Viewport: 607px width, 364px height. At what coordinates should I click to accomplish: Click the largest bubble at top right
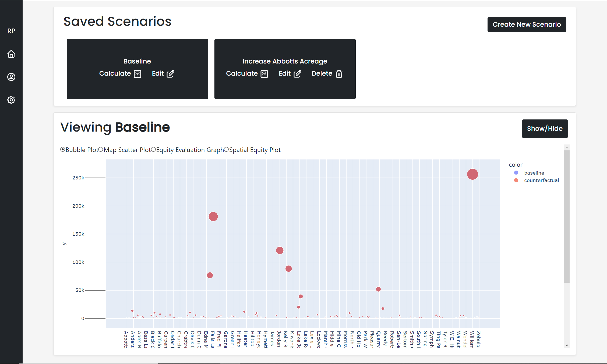coord(472,174)
